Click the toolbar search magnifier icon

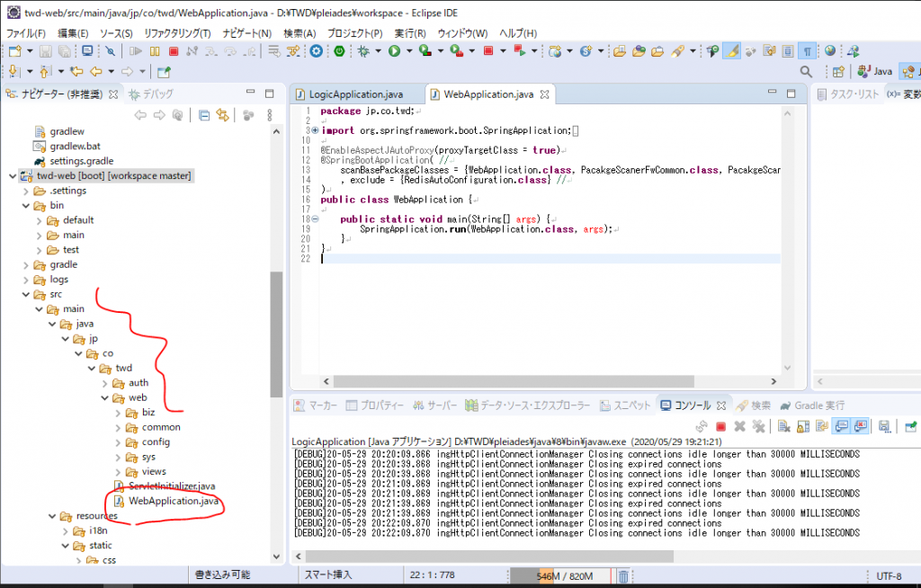(806, 72)
